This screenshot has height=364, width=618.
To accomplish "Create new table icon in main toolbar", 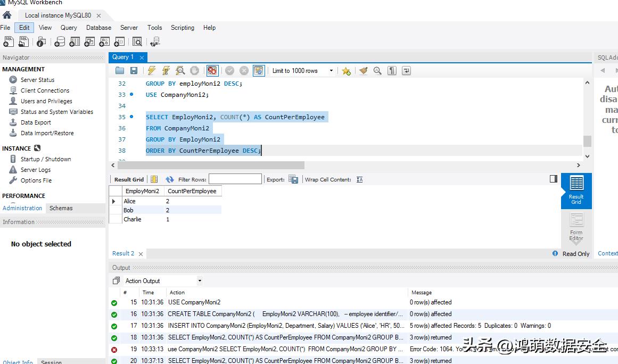I will click(75, 42).
